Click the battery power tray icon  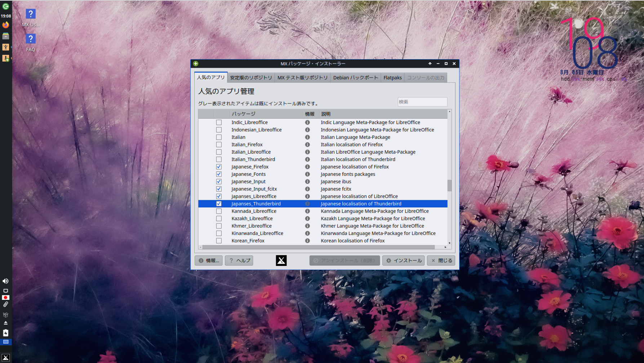point(6,333)
